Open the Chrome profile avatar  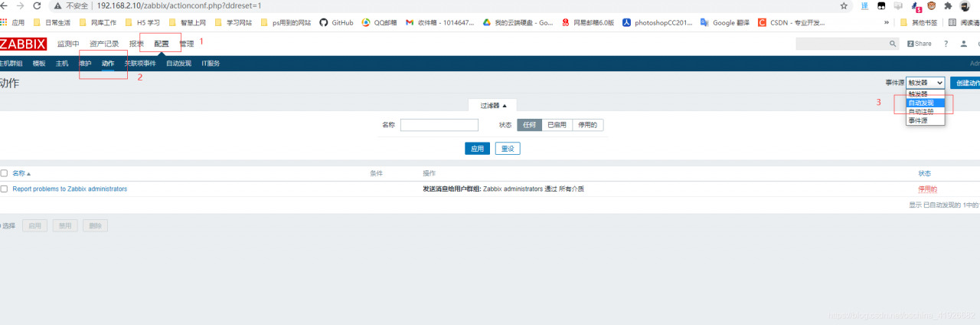[x=965, y=5]
